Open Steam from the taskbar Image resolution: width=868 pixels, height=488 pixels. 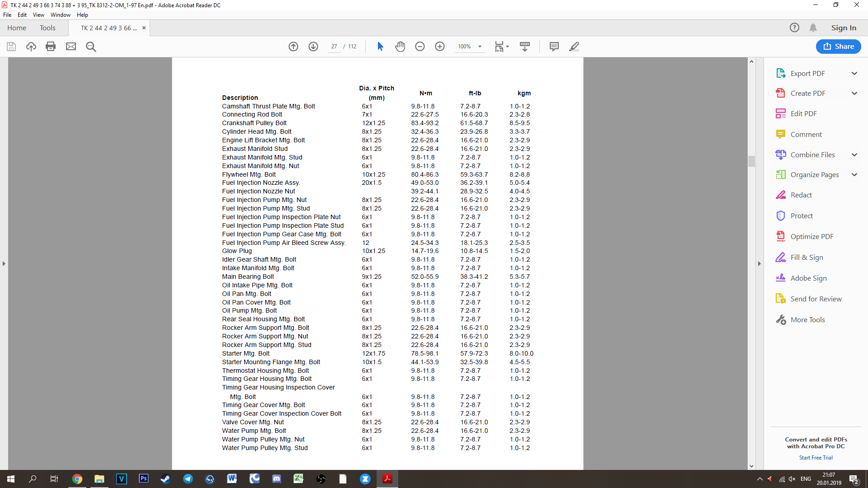(165, 479)
